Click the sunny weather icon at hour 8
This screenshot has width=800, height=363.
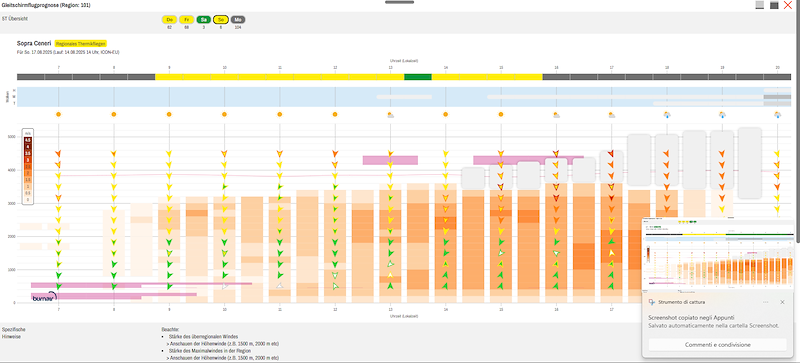point(114,114)
